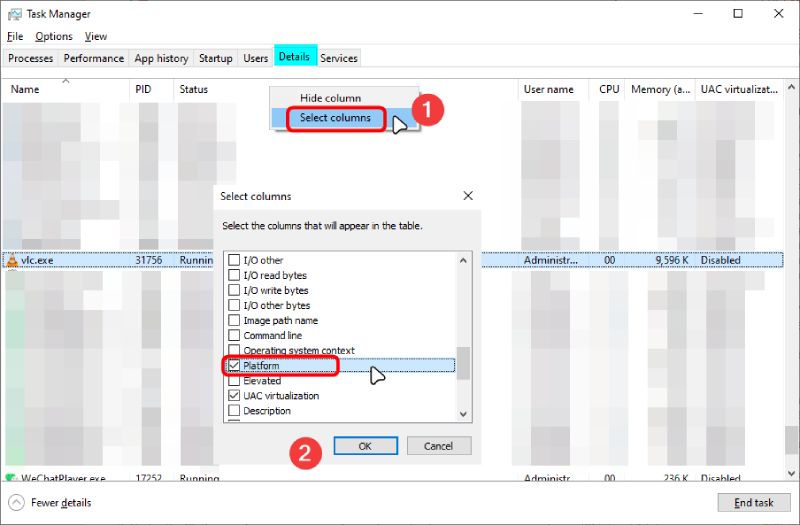Switch to the Performance tab
800x525 pixels.
pyautogui.click(x=94, y=58)
